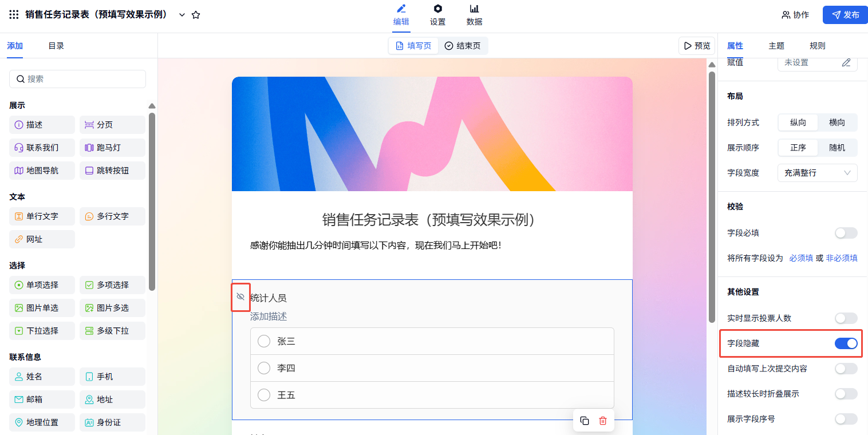868x435 pixels.
Task: Click the hidden-eye icon beside 统计人员
Action: (240, 296)
